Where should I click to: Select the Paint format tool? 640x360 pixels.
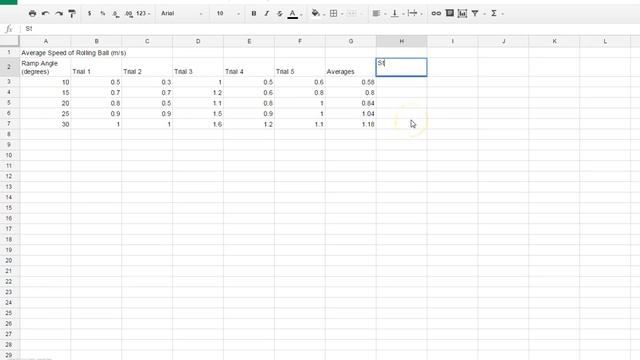(72, 13)
